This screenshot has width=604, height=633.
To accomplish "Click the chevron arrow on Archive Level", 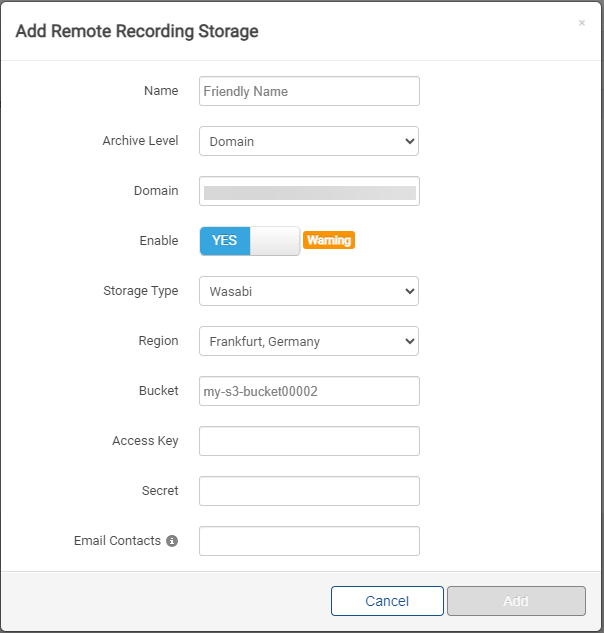I will tap(410, 141).
